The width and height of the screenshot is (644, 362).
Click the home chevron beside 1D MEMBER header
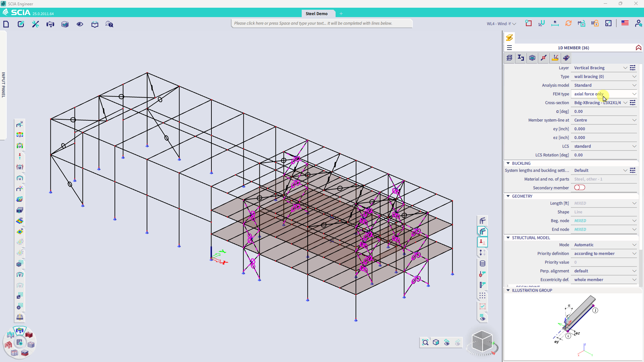[638, 48]
